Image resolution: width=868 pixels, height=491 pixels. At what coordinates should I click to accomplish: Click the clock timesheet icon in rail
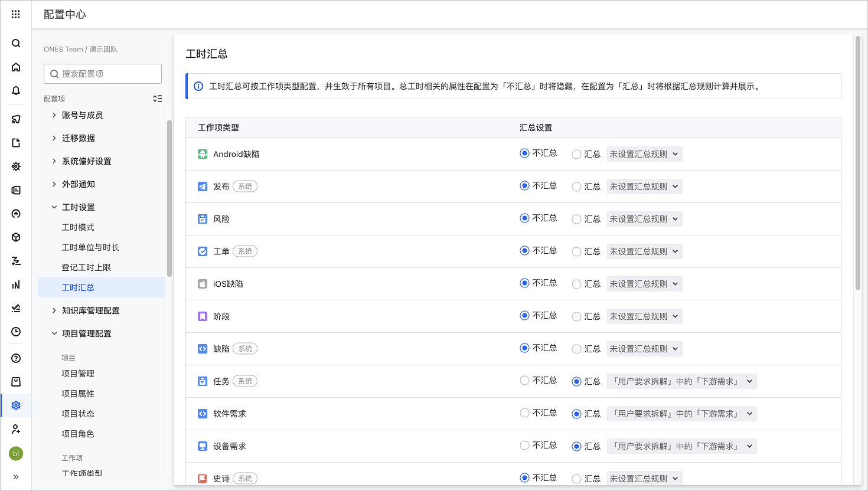coord(16,332)
